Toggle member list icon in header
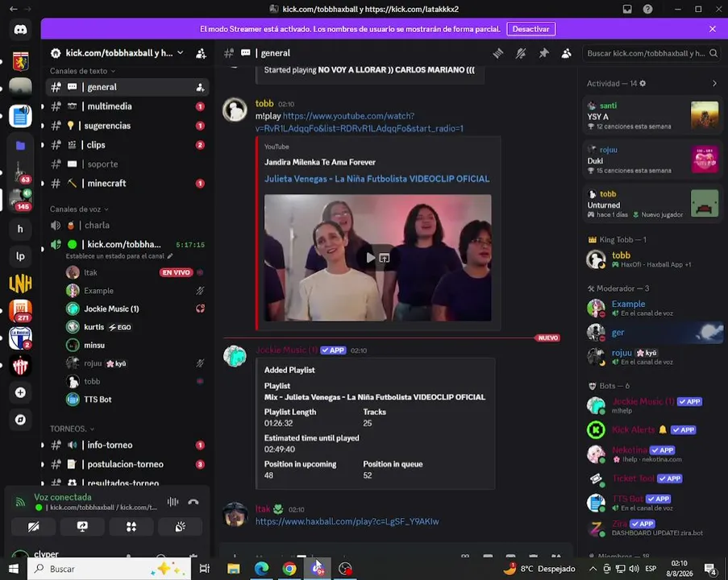 (x=567, y=53)
